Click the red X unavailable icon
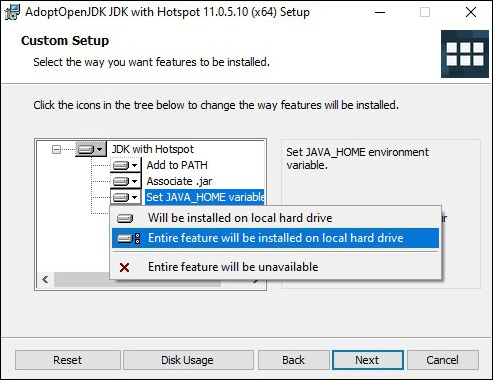Viewport: 493px width, 380px height. (x=124, y=267)
